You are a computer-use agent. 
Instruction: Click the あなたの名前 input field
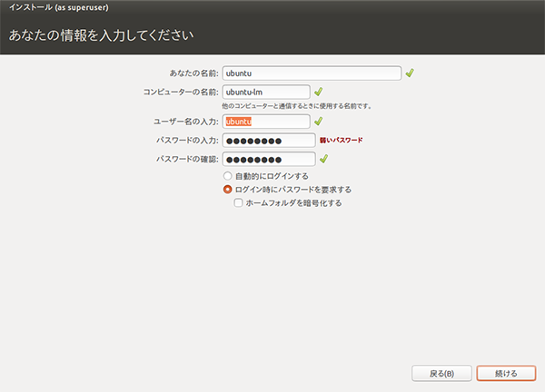pyautogui.click(x=312, y=73)
